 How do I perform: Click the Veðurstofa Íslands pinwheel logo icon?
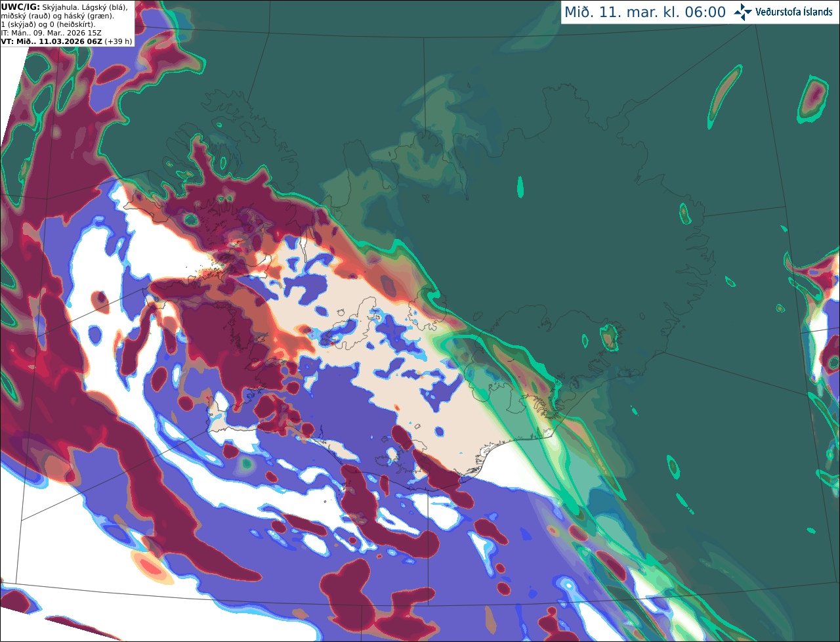(742, 12)
